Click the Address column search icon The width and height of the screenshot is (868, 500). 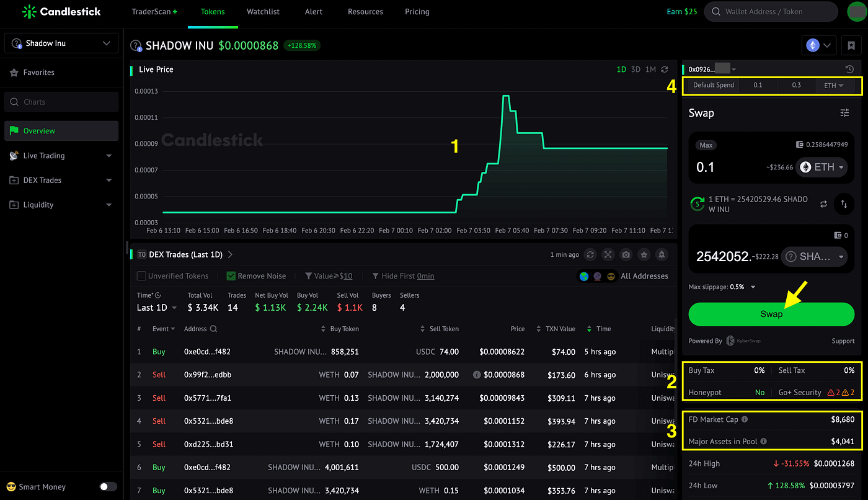tap(213, 329)
